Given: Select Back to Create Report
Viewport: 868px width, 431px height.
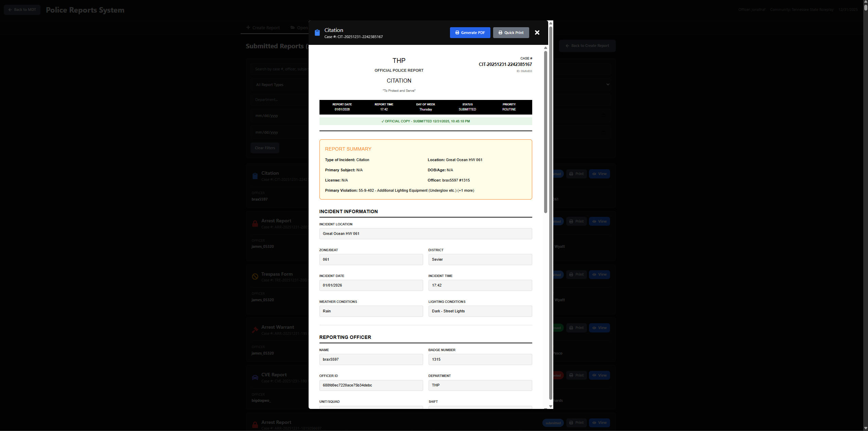Looking at the screenshot, I should coord(587,46).
